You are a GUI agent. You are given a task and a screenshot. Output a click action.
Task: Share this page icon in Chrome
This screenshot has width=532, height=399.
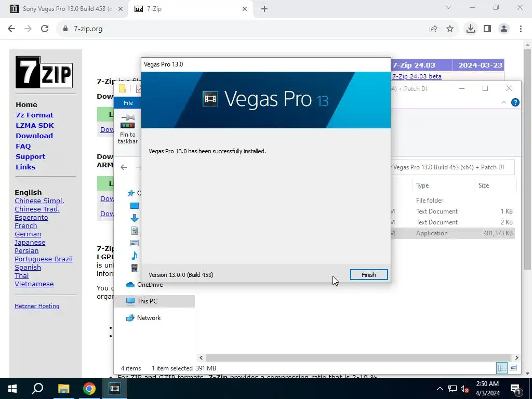(x=433, y=29)
